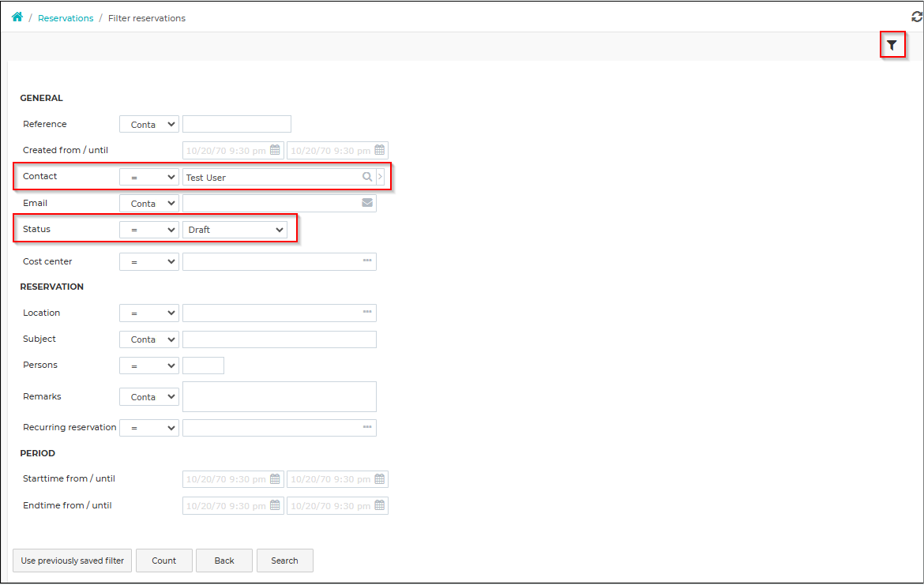The image size is (924, 585).
Task: Click the refresh icon at top right
Action: (x=917, y=17)
